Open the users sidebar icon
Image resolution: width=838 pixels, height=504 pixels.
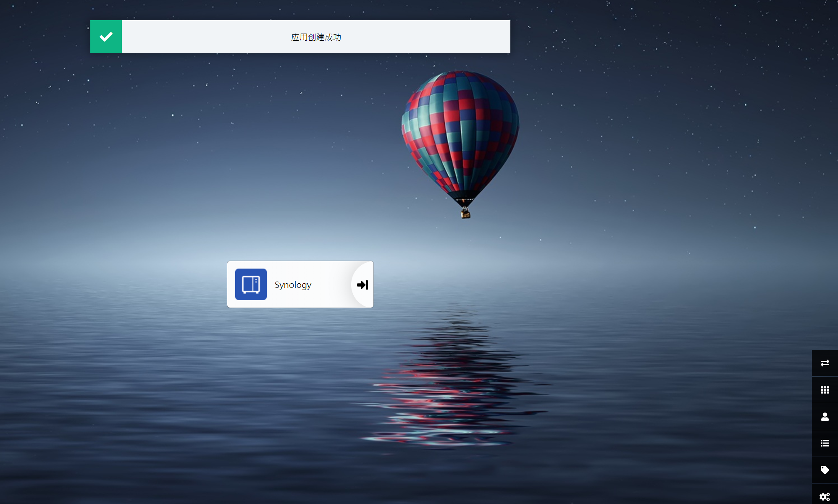click(825, 417)
